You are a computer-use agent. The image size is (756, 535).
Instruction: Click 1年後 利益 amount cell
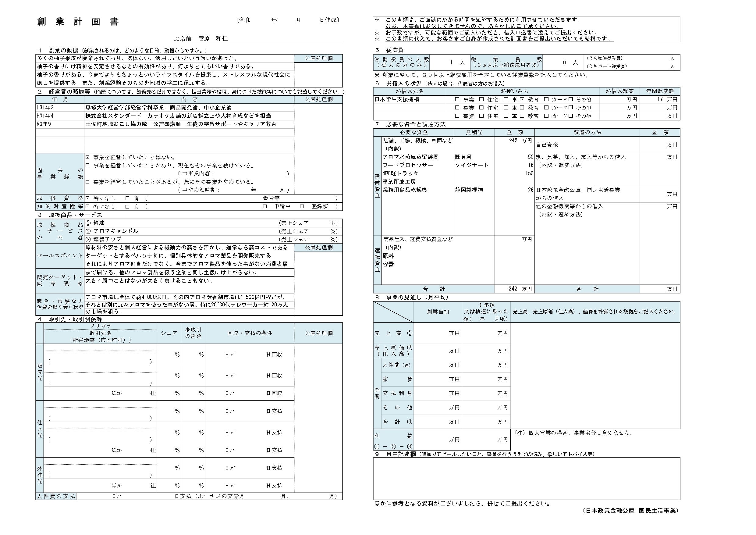(x=486, y=440)
